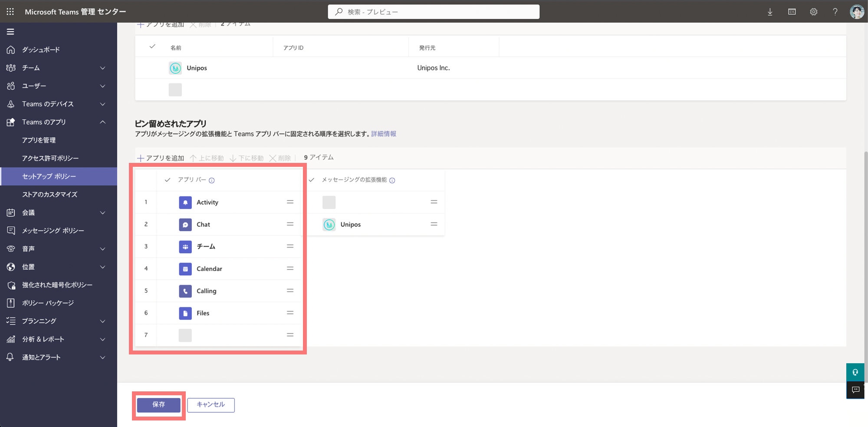Click the Activity app icon

pyautogui.click(x=185, y=202)
